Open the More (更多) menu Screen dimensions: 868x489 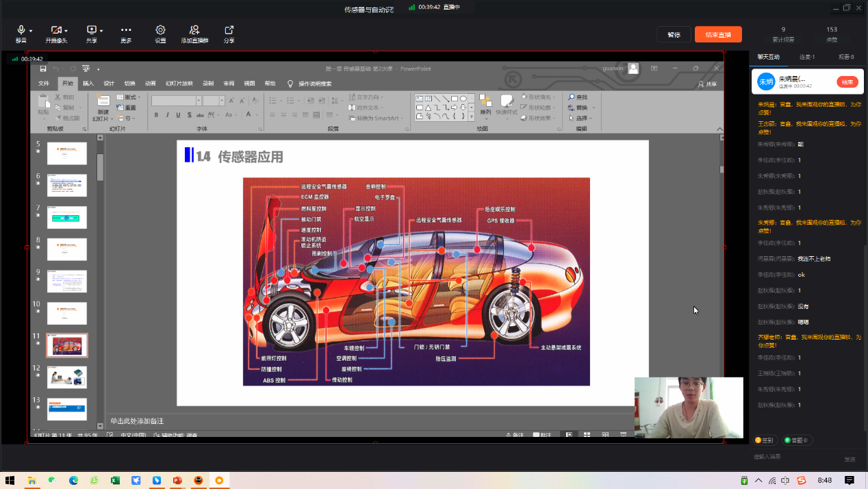pos(126,31)
